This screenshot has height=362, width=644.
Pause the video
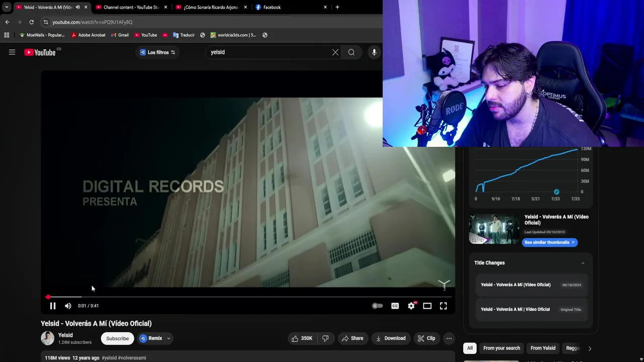tap(53, 306)
